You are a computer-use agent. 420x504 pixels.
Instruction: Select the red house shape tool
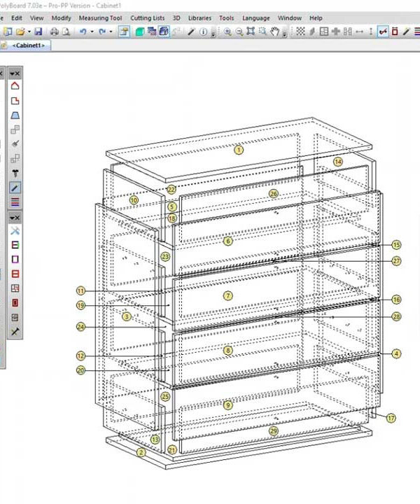point(15,86)
